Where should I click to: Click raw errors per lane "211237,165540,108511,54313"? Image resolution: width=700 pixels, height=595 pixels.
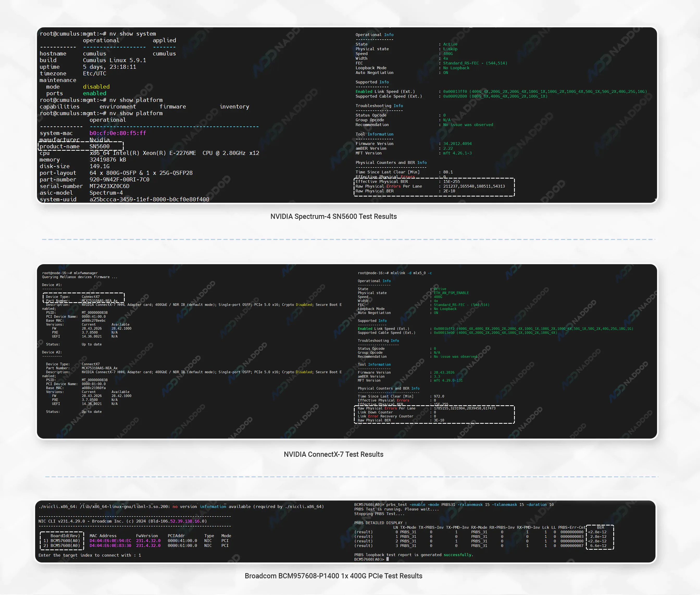pos(474,186)
